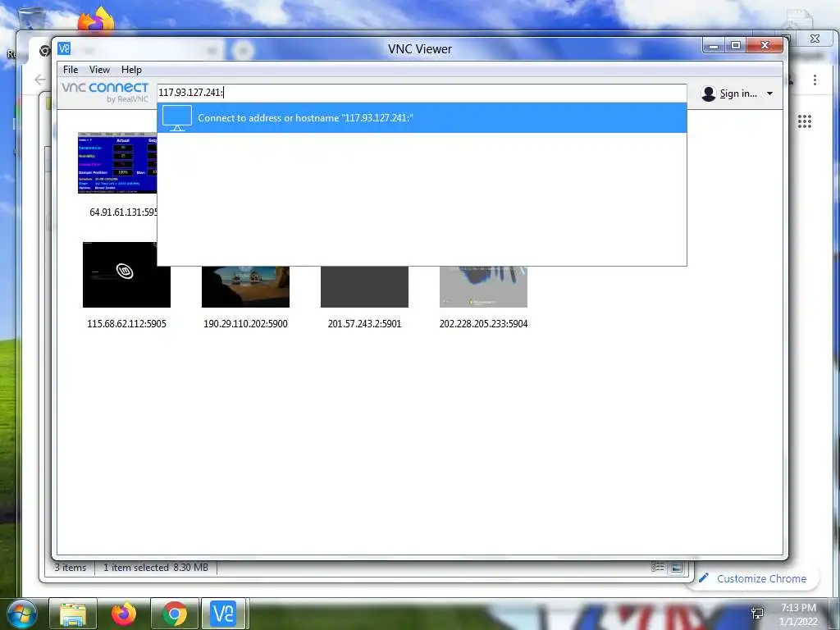Click the monitor icon in the connect suggestion
Viewport: 840px width, 630px height.
177,118
